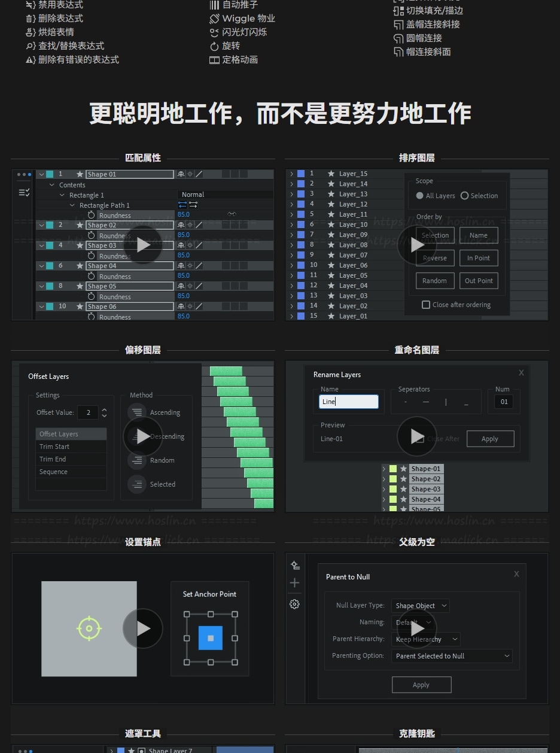Click the plus icon beside Parent to Null
The width and height of the screenshot is (560, 753).
294,583
